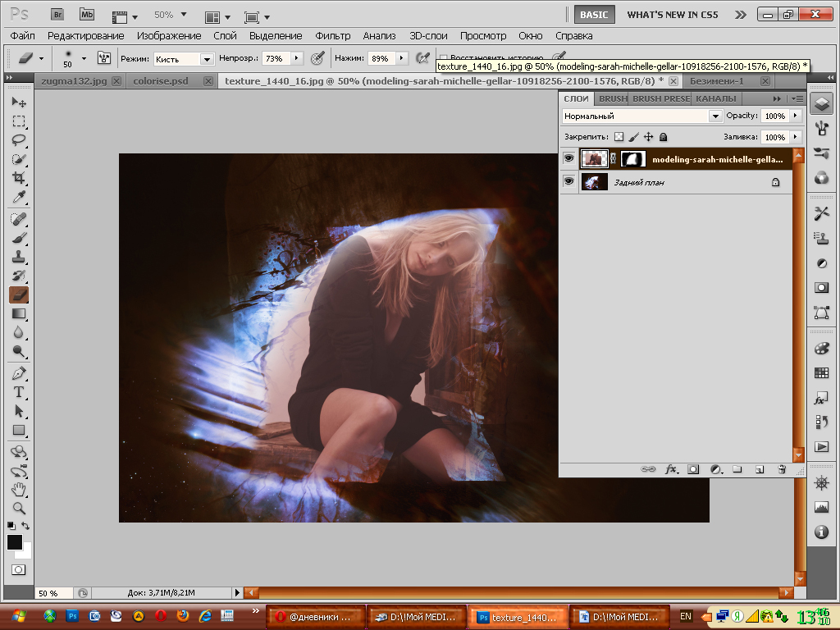This screenshot has width=840, height=630.
Task: Select the Zoom tool in toolbox
Action: 19,508
